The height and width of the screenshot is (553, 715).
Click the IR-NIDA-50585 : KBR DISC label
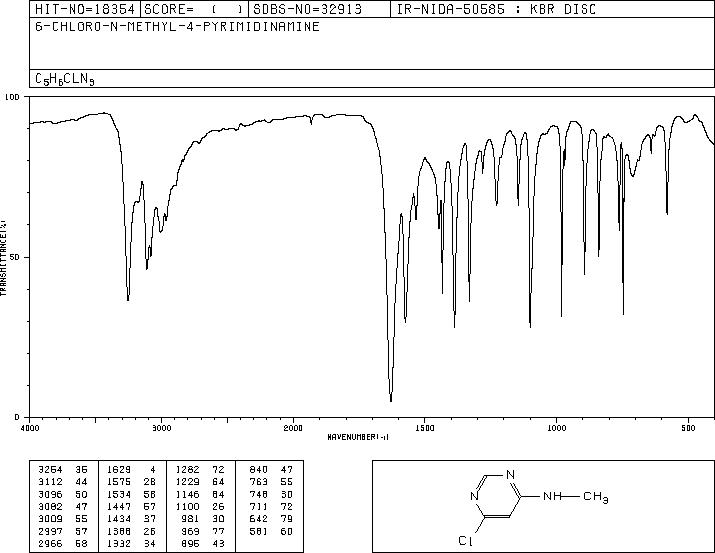pyautogui.click(x=496, y=9)
